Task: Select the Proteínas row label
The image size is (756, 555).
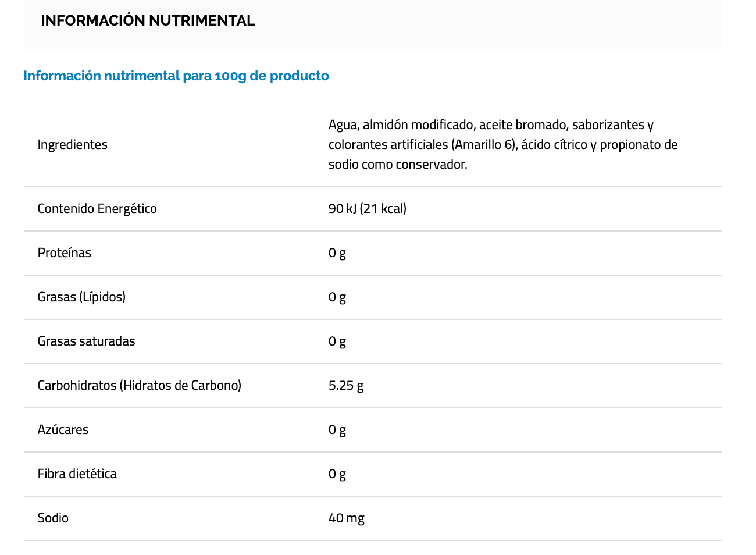Action: tap(65, 253)
